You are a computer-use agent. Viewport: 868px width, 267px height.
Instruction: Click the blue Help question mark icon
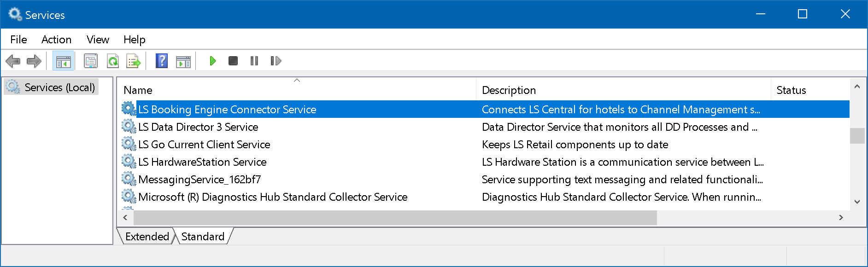click(162, 61)
